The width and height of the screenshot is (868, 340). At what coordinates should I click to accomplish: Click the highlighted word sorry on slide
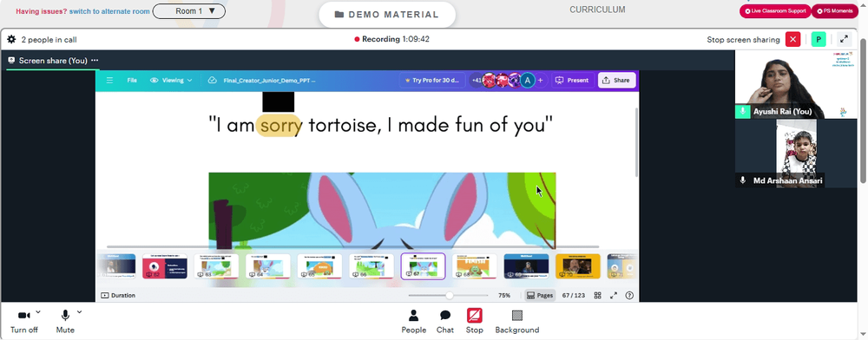coord(279,126)
